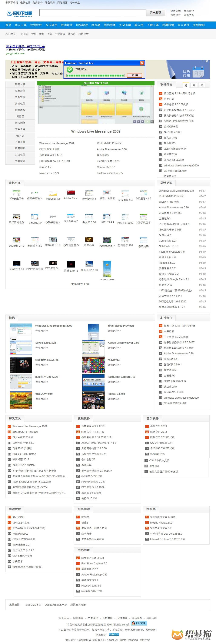The image size is (216, 644).
Task: Click the QQ交谈 button in the footer
Action: click(x=139, y=623)
